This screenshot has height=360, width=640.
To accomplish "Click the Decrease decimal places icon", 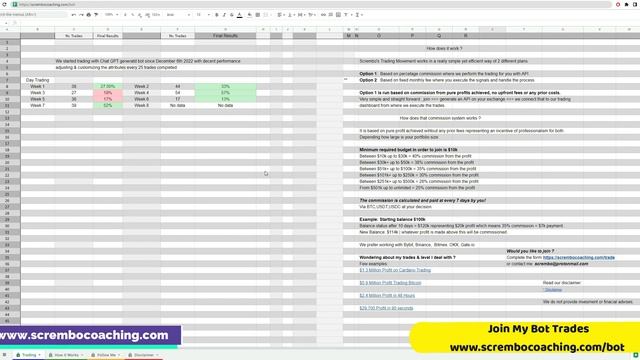I will pyautogui.click(x=140, y=15).
